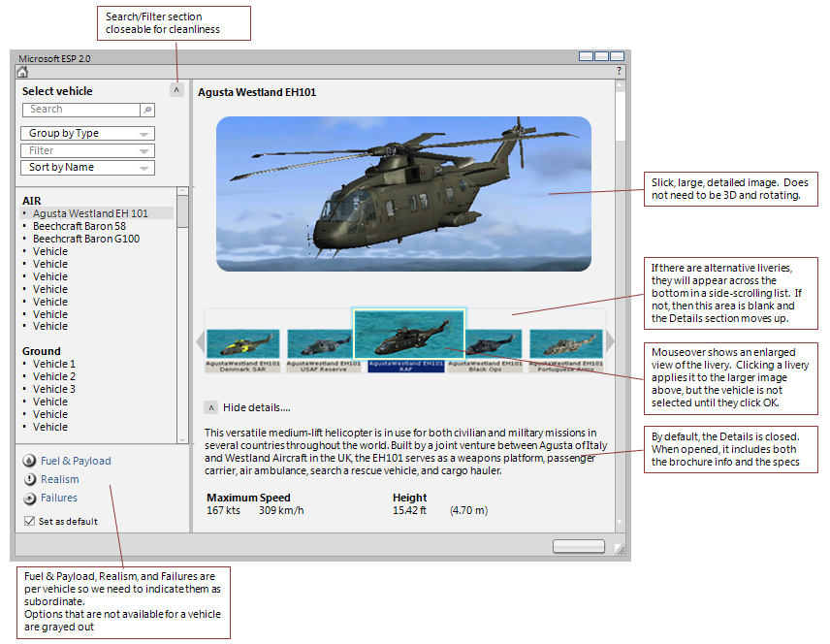Open help with the question mark icon
This screenshot has height=644, width=830.
click(x=619, y=71)
